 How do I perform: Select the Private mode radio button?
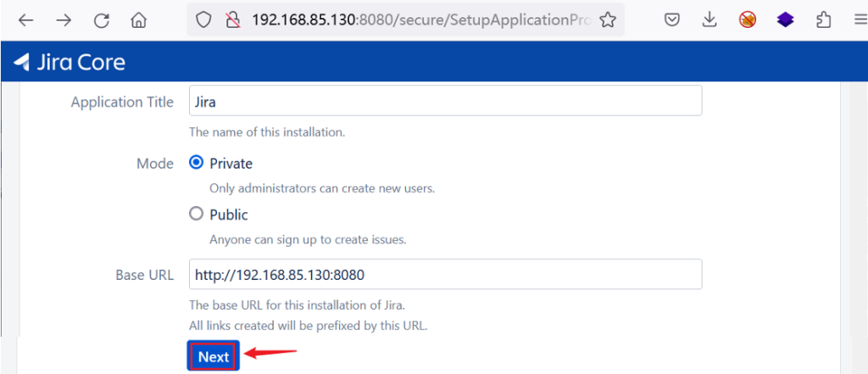(x=196, y=163)
